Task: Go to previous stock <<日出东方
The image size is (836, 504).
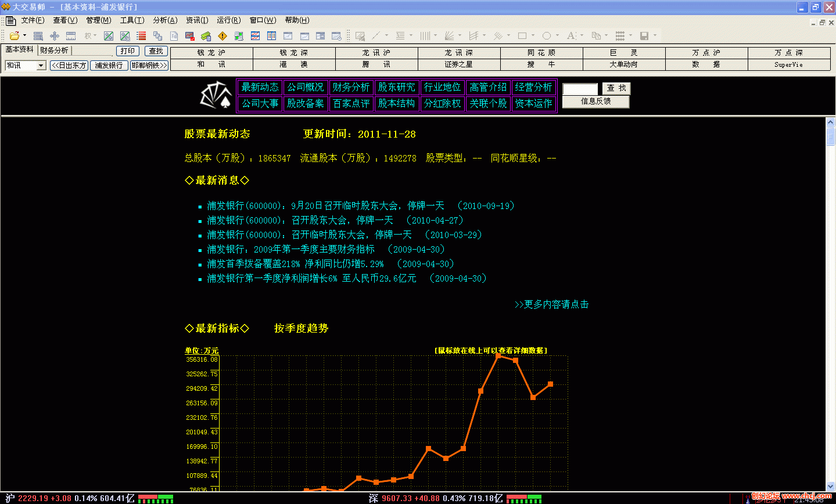Action: coord(69,66)
